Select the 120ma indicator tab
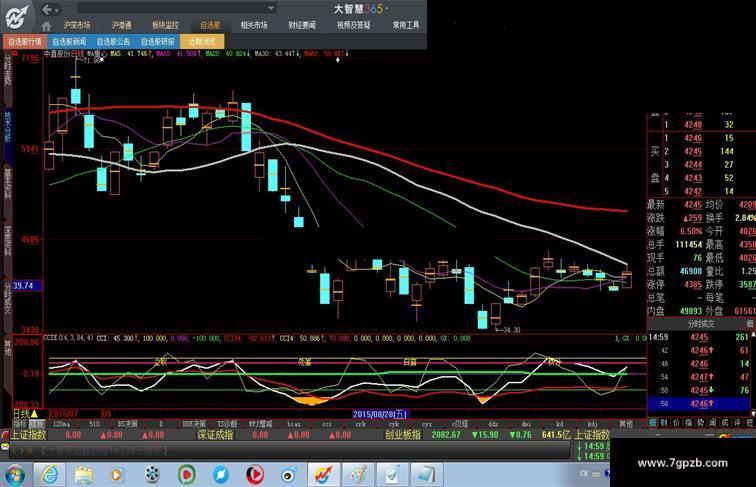Screen dimensions: 756x487 click(x=61, y=424)
